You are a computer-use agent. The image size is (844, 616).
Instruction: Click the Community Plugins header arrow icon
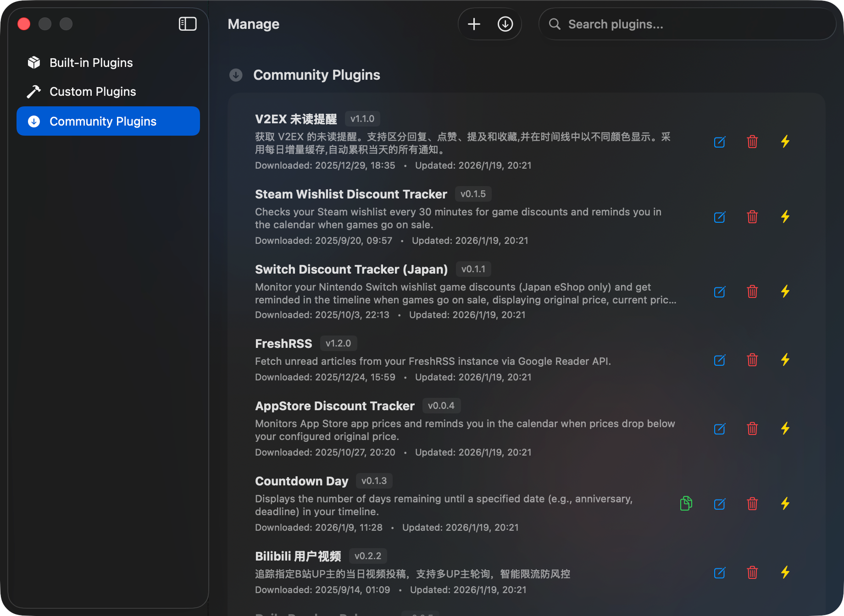[x=236, y=75]
